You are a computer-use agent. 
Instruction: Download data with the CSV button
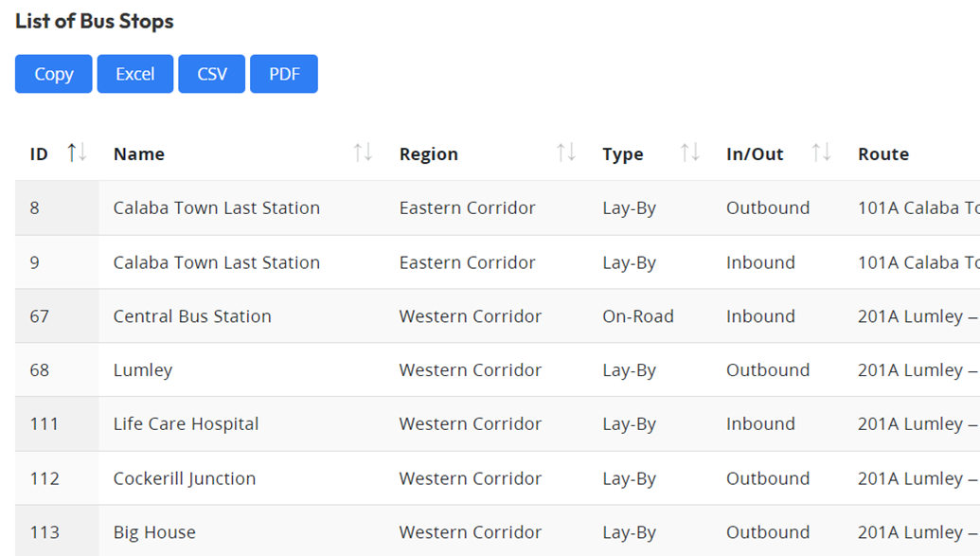point(211,74)
